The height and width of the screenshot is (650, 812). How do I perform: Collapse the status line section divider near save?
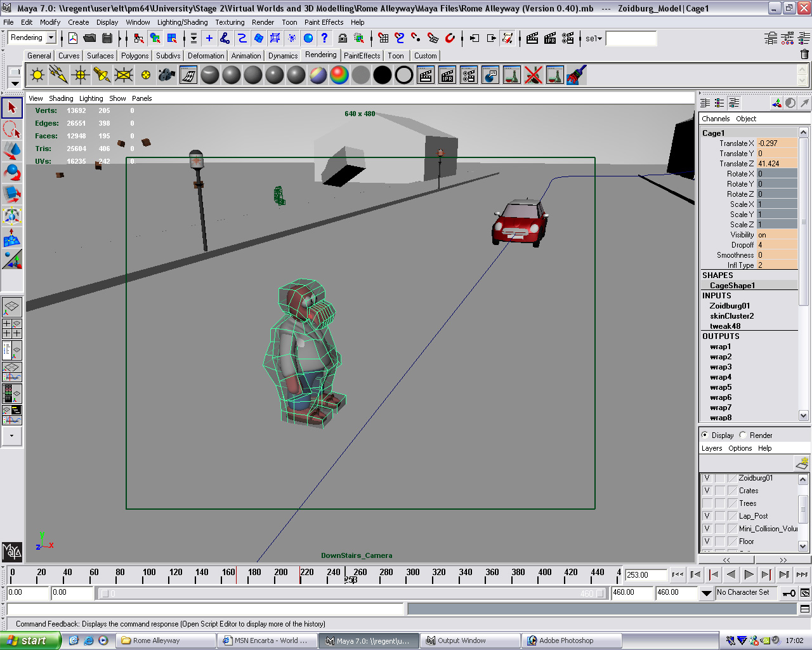pyautogui.click(x=121, y=39)
